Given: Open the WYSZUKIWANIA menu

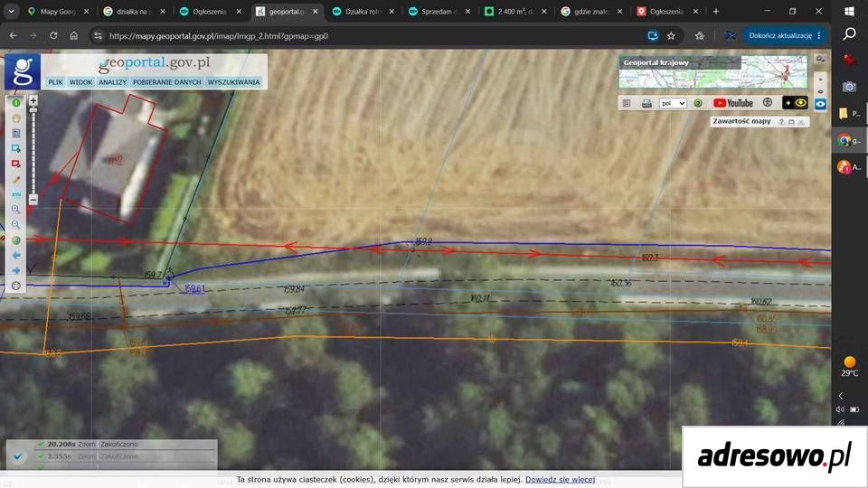Looking at the screenshot, I should pyautogui.click(x=233, y=82).
